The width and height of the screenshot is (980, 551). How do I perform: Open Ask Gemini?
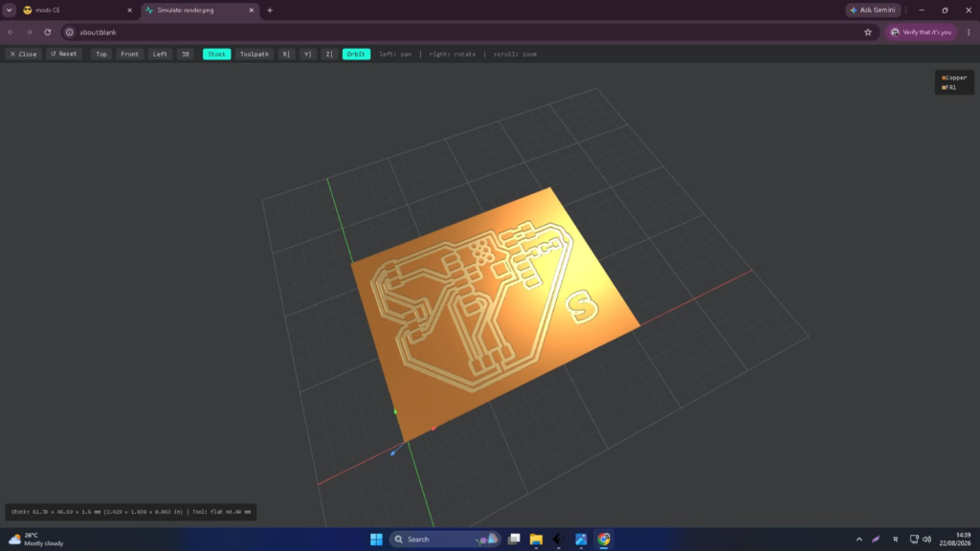coord(873,11)
